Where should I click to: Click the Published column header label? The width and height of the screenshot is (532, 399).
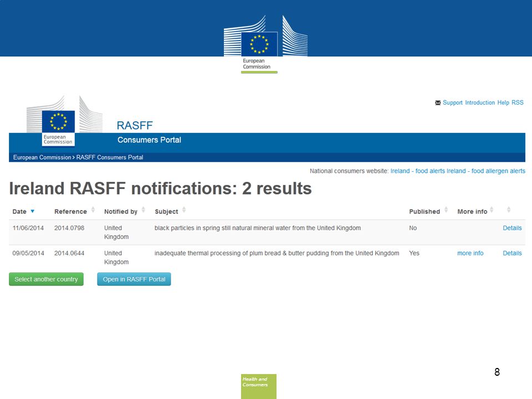424,211
